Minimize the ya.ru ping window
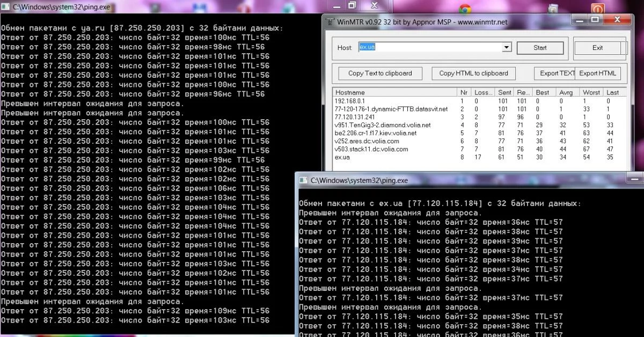644x337 pixels. tap(336, 5)
